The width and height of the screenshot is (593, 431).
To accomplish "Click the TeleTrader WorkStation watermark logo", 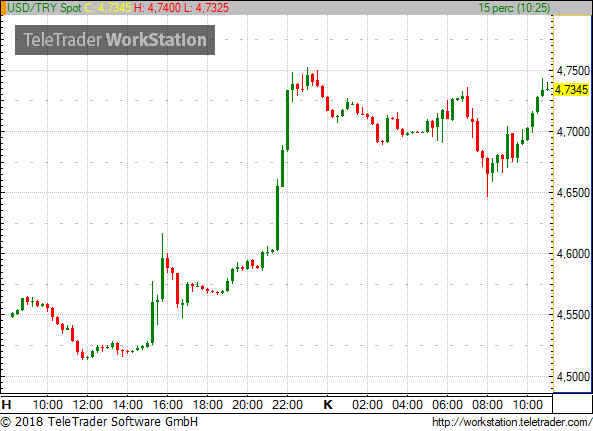I will [x=115, y=40].
